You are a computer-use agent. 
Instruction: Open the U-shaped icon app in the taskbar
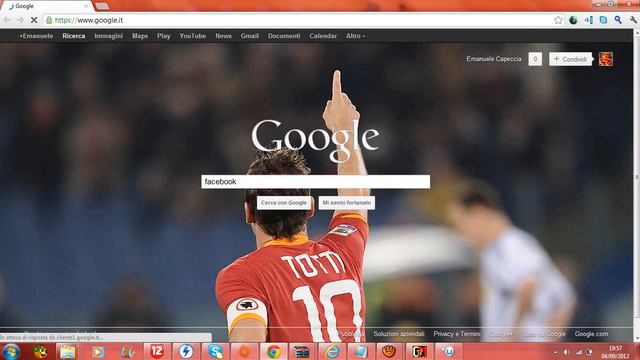point(449,351)
